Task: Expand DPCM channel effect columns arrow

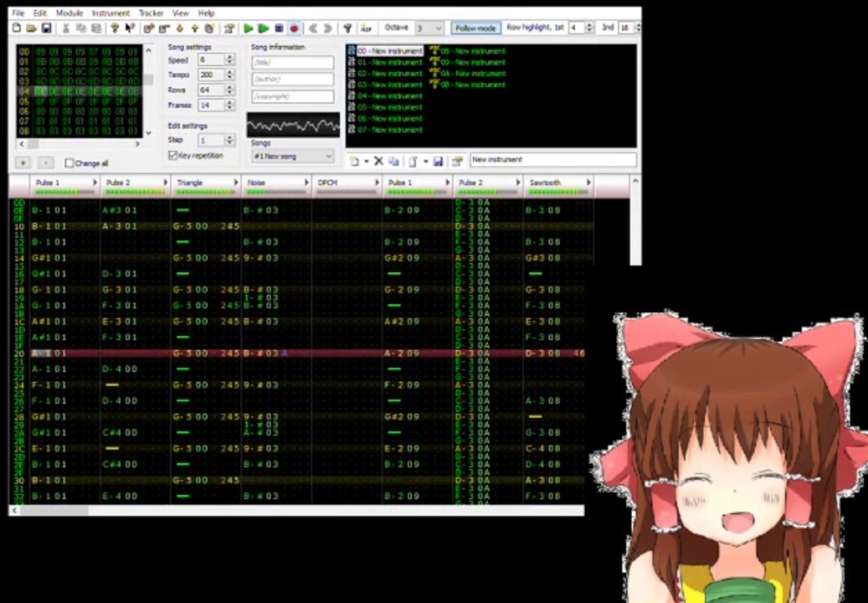Action: tap(378, 183)
